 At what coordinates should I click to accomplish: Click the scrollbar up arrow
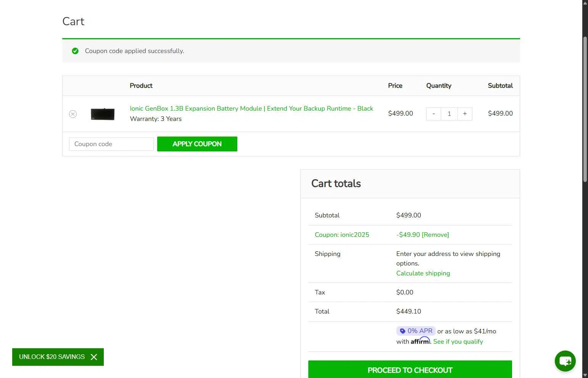click(x=585, y=3)
